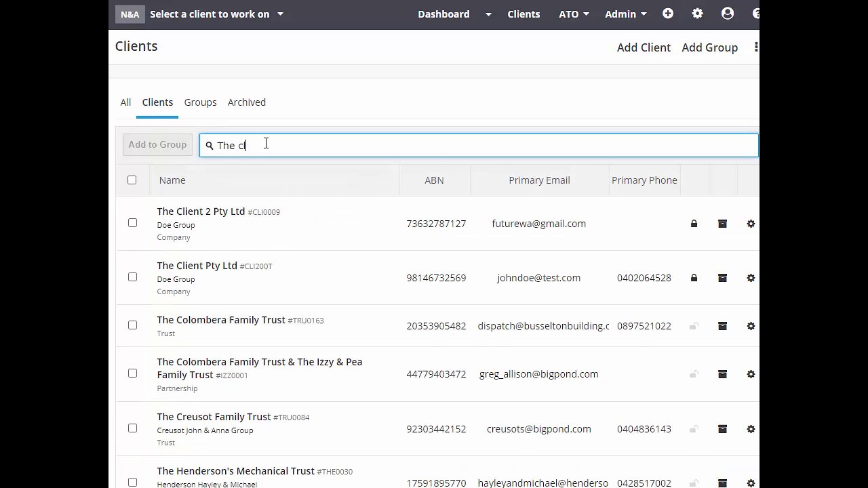The width and height of the screenshot is (868, 488).
Task: Open user profile icon in top bar
Action: coord(728,14)
